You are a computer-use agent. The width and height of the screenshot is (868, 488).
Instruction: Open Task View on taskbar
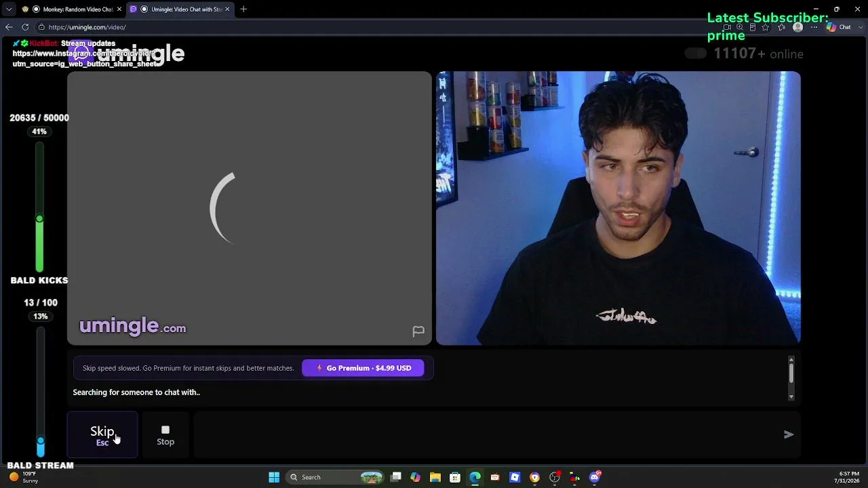pos(396,477)
